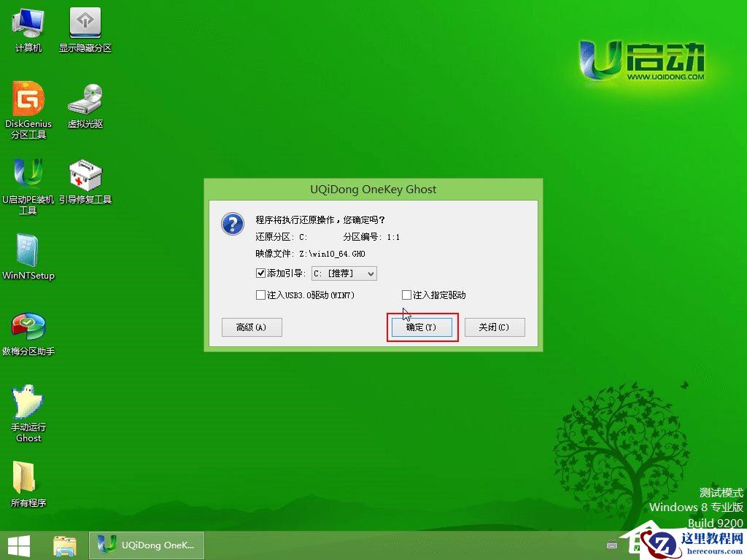Enable 注入USB3.0驱动(WIN7) option

(260, 295)
